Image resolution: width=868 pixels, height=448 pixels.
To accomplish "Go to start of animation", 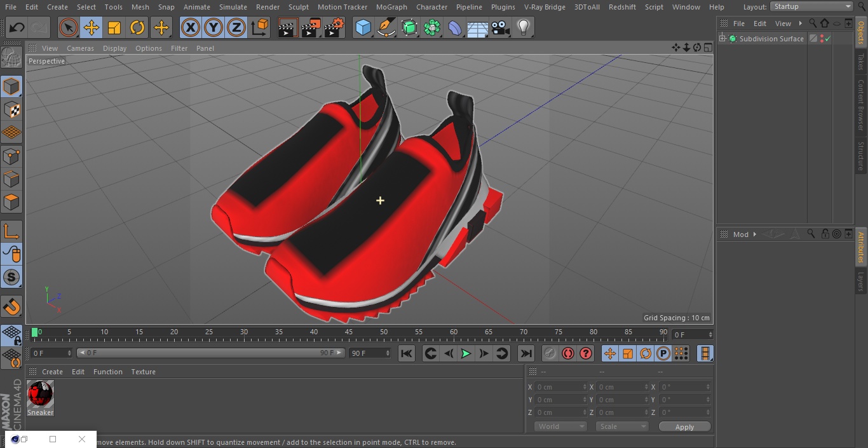I will (407, 353).
